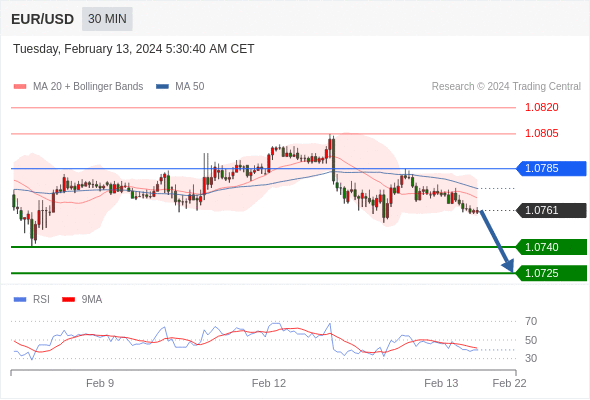The width and height of the screenshot is (590, 400).
Task: Click the blue RSI legend swatch
Action: (20, 300)
